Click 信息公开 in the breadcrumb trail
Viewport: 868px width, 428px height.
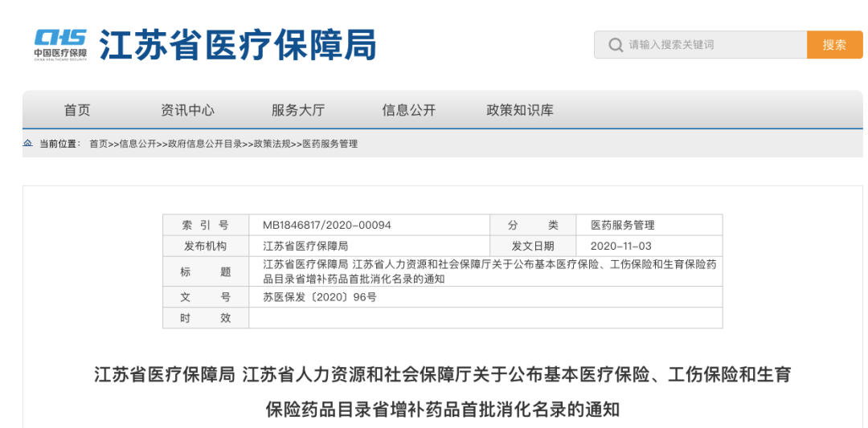137,144
